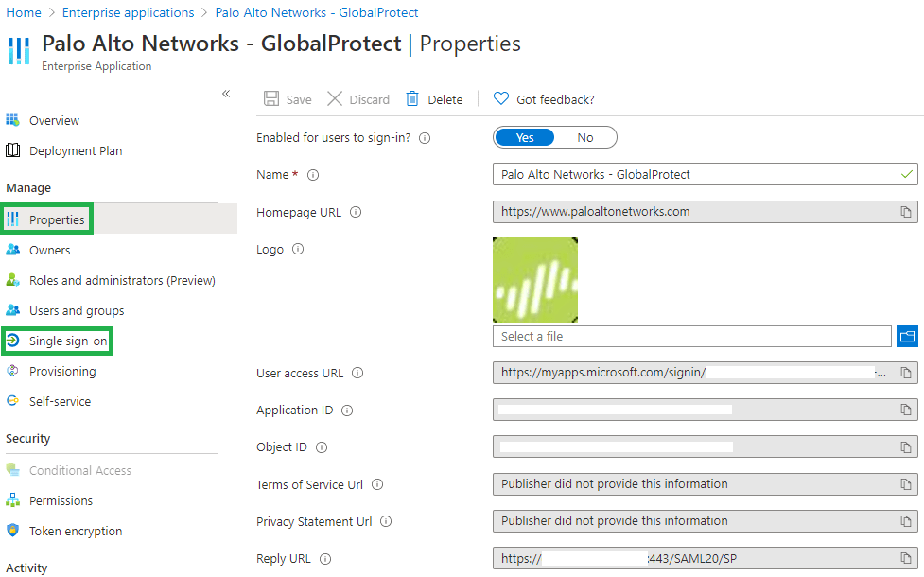Click the Palo Alto logo thumbnail
924x577 pixels.
click(535, 280)
